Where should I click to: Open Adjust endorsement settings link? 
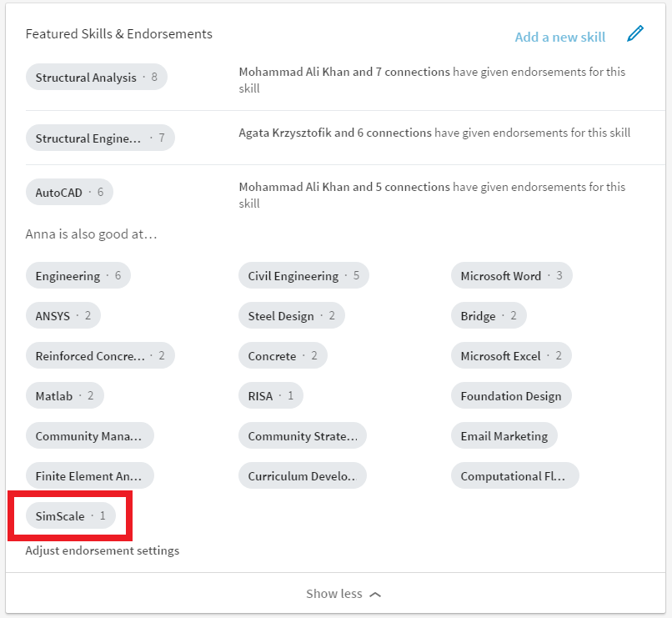(102, 550)
